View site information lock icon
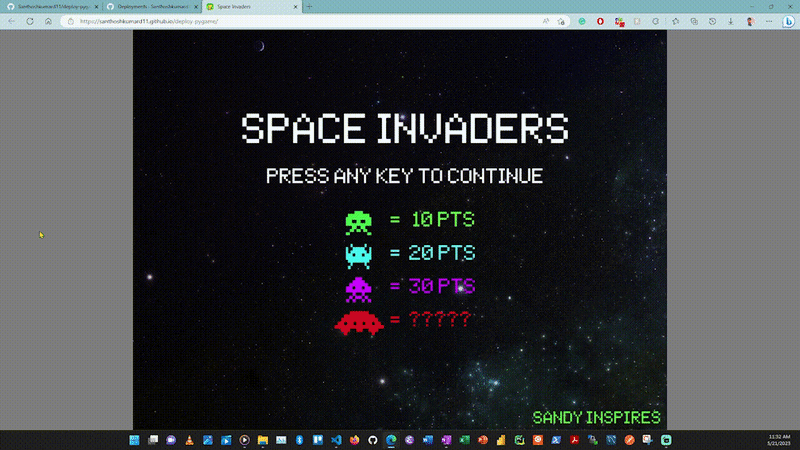This screenshot has height=450, width=800. (71, 21)
